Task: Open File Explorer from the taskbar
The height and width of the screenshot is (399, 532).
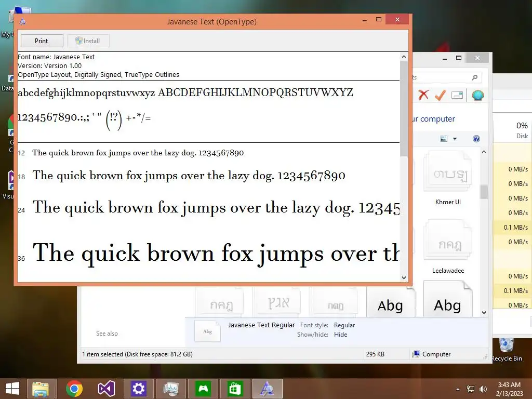Action: pyautogui.click(x=41, y=389)
